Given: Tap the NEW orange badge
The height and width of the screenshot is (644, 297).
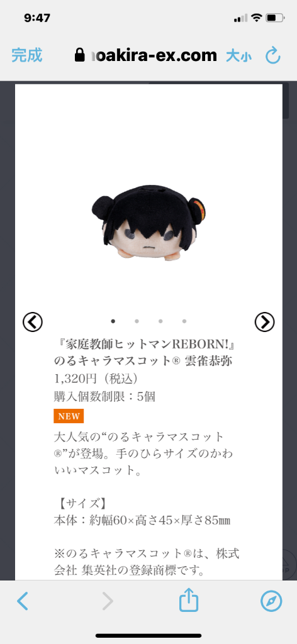Looking at the screenshot, I should (x=69, y=416).
